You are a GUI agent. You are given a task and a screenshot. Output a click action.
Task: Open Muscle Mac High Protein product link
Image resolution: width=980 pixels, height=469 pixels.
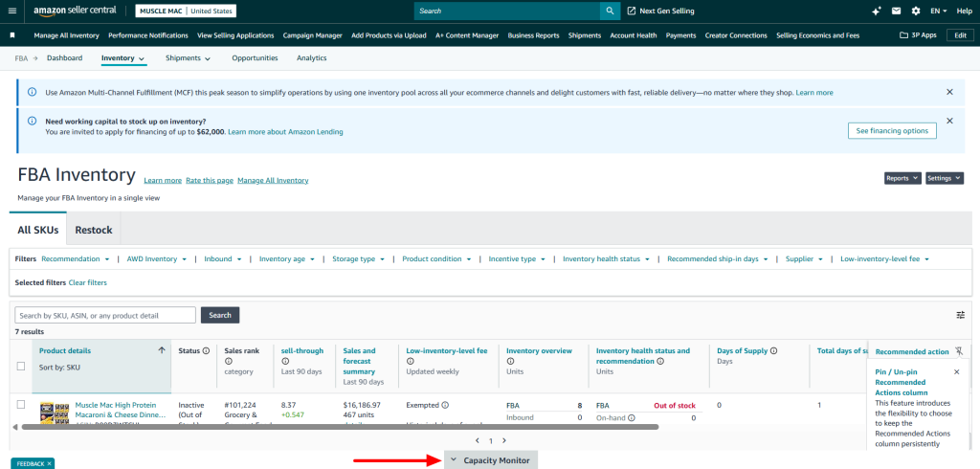pos(120,410)
